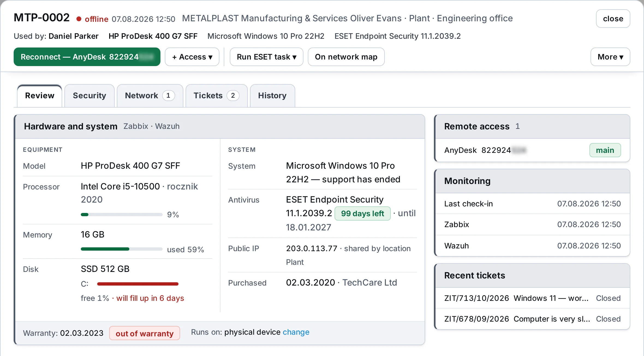Click the red offline status dot
This screenshot has width=644, height=356.
click(79, 19)
